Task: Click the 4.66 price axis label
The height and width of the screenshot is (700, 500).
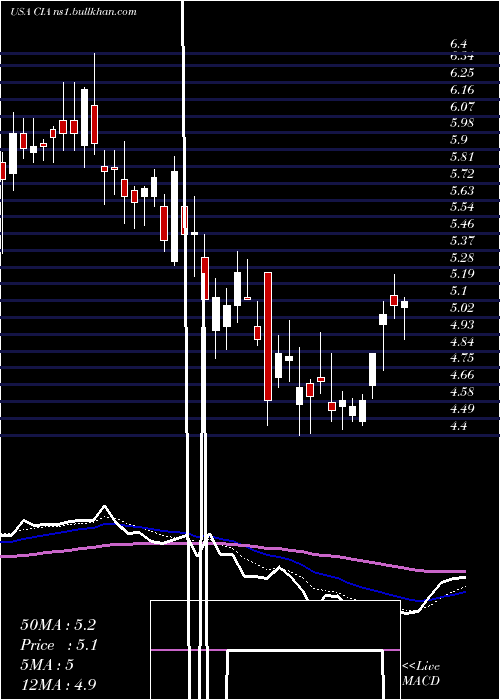Action: 462,375
